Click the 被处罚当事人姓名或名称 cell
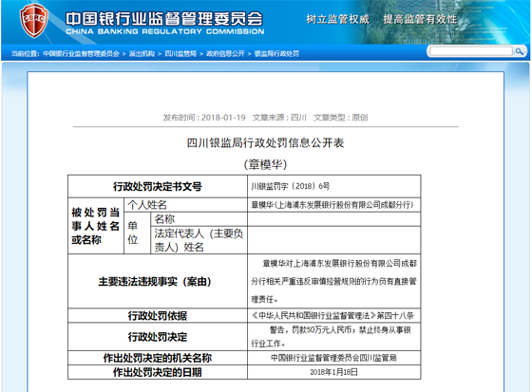 click(96, 226)
